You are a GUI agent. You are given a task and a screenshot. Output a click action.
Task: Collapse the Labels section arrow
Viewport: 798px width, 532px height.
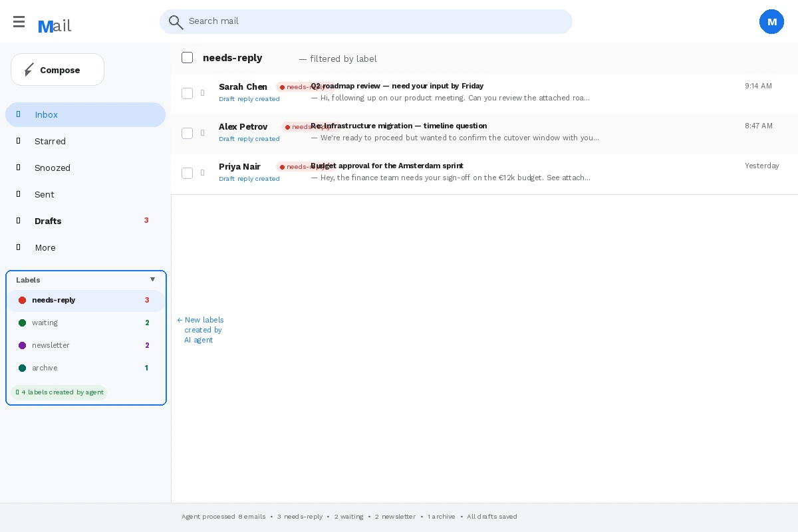(152, 279)
